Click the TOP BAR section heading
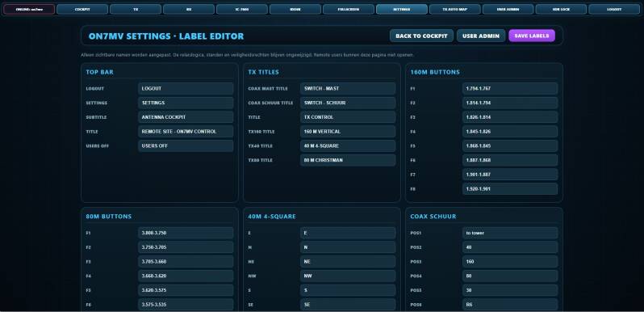The width and height of the screenshot is (644, 312). tap(99, 72)
